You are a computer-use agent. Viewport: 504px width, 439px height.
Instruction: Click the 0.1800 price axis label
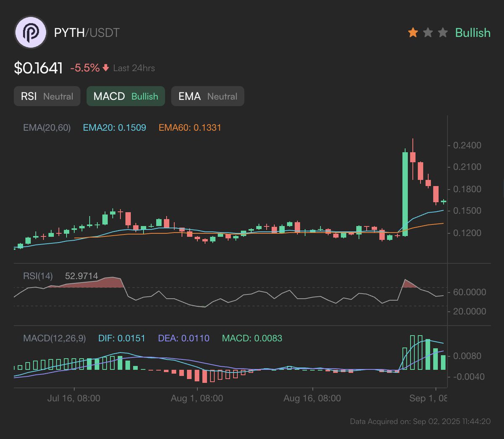467,189
